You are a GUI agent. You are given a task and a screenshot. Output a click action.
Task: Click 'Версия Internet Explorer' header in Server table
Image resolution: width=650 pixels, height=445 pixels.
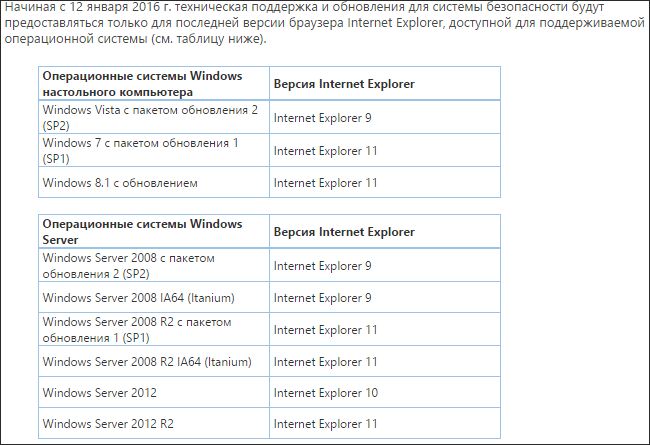click(x=344, y=232)
